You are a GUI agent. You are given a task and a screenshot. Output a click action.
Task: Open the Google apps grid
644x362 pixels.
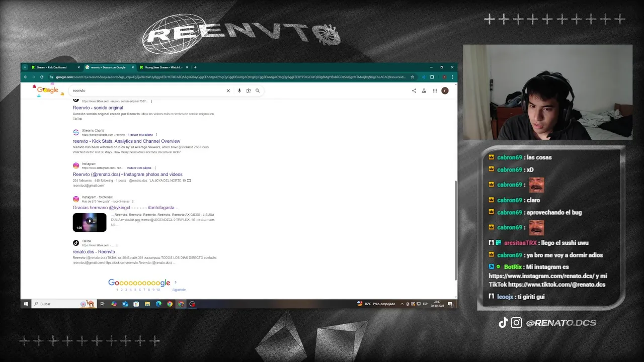point(435,90)
